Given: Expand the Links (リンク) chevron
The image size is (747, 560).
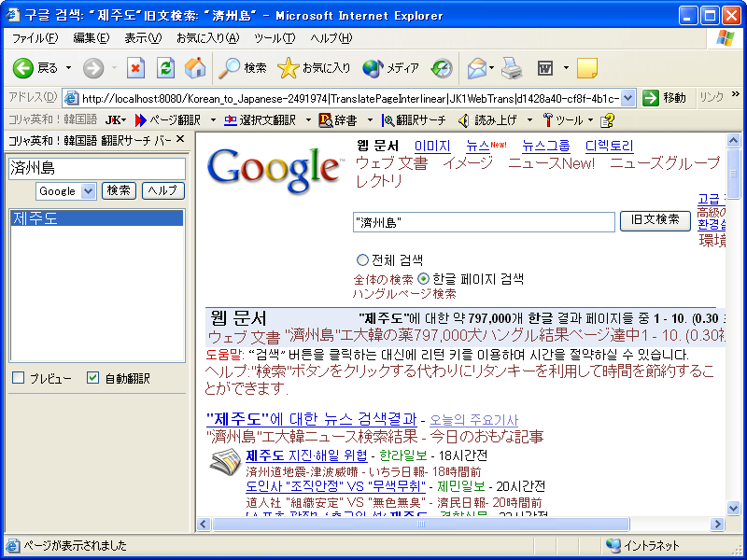Looking at the screenshot, I should pos(736,94).
